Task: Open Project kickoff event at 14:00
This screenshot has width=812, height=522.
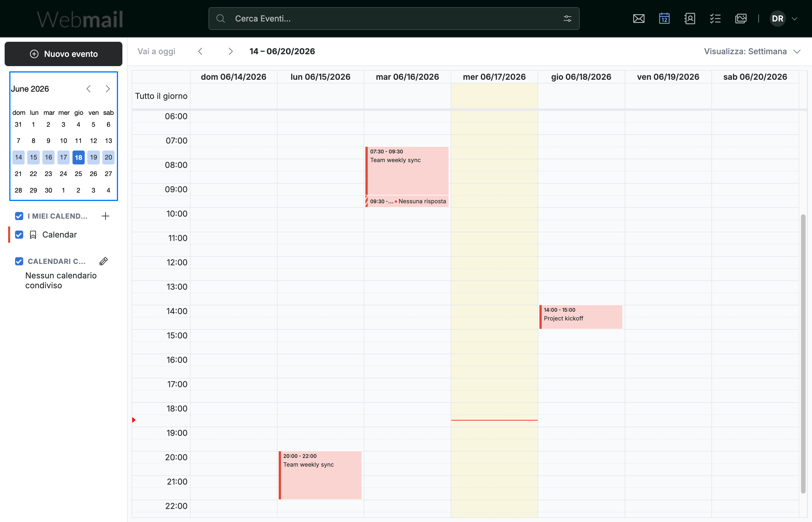Action: coord(581,317)
